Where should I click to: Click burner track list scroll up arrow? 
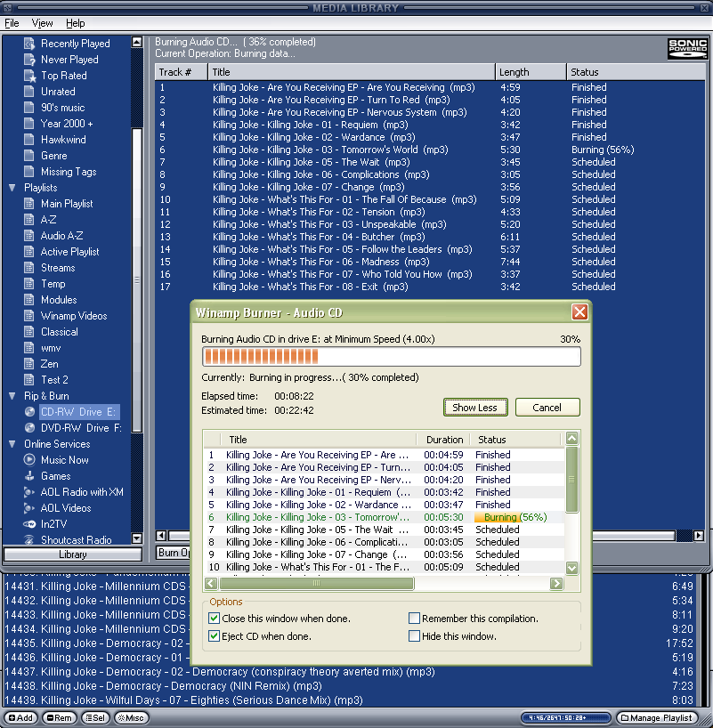pos(571,438)
